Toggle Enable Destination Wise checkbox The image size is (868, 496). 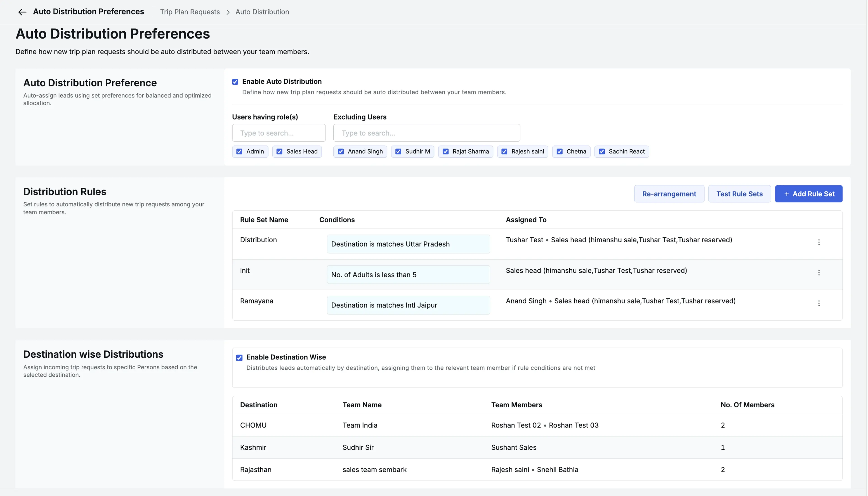click(239, 358)
